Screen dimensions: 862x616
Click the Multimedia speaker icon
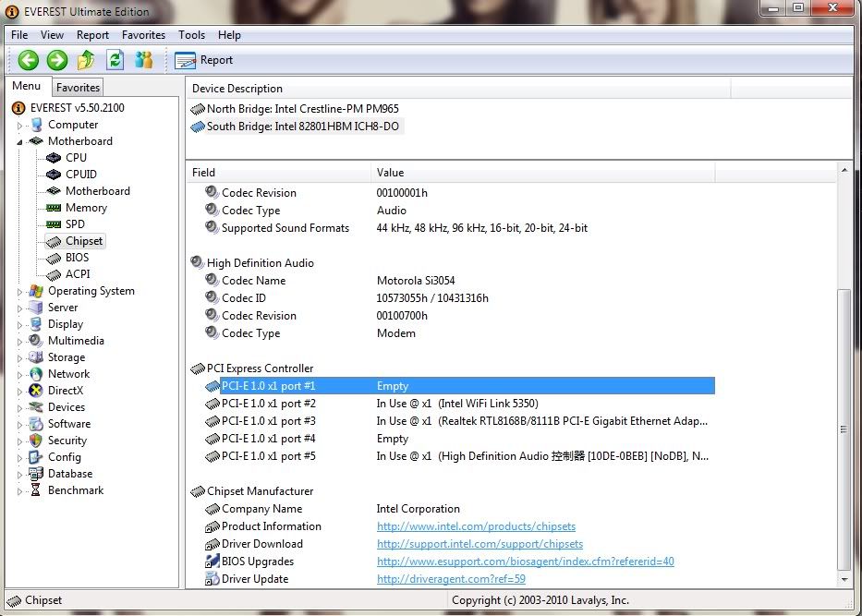point(36,340)
